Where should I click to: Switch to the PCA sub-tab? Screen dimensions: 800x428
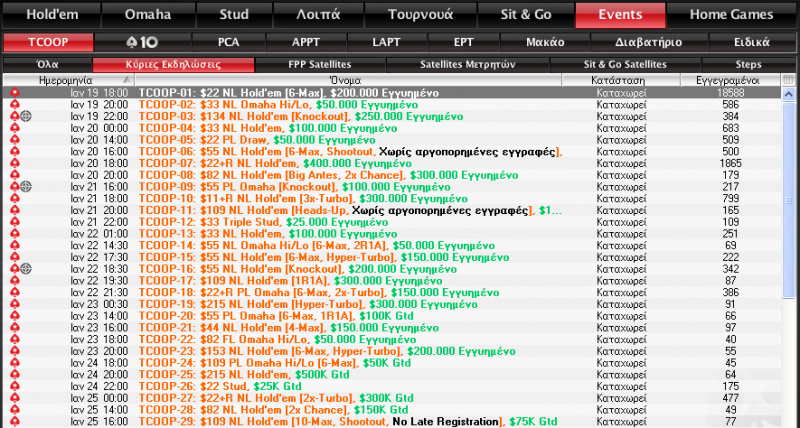point(229,42)
